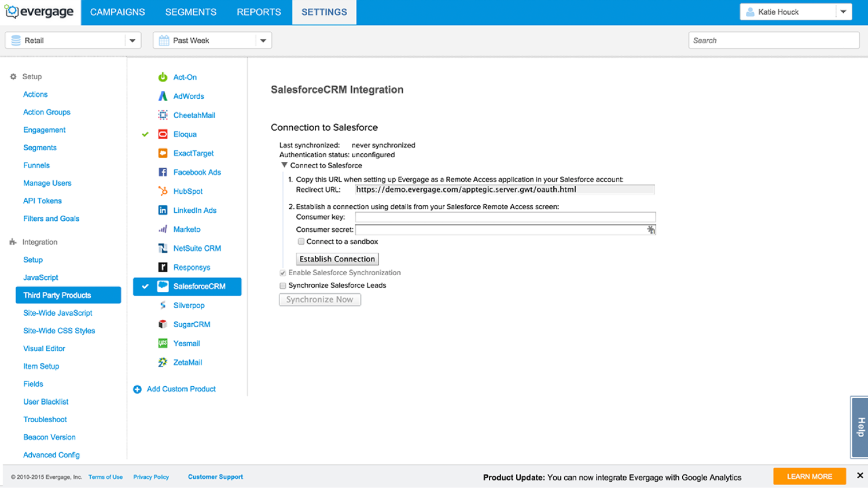
Task: Click the SugarCRM cube icon
Action: pyautogui.click(x=163, y=324)
